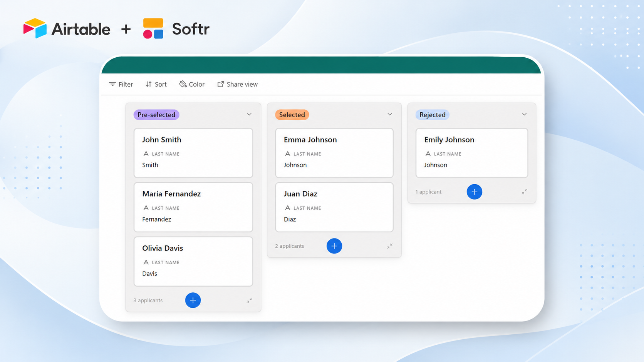
Task: Select the orange Selected status tag
Action: 292,115
